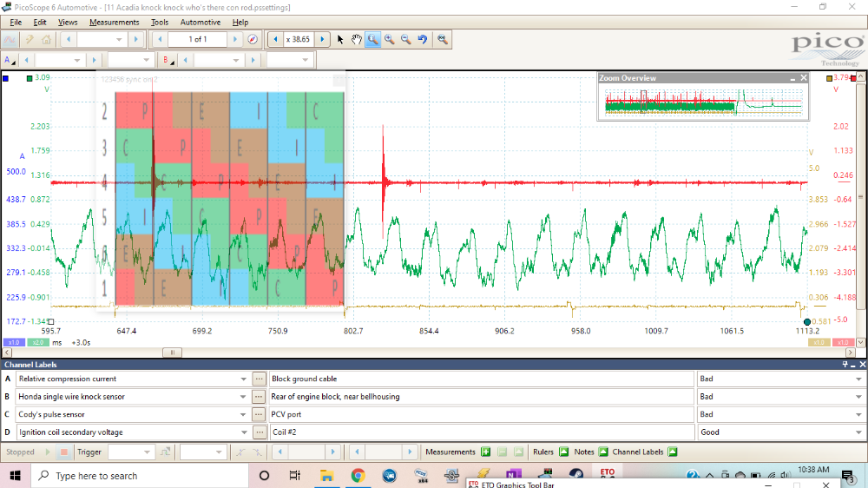Expand channel C Cody's pulse sensor dropdown
Image resolution: width=868 pixels, height=488 pixels.
(x=243, y=414)
